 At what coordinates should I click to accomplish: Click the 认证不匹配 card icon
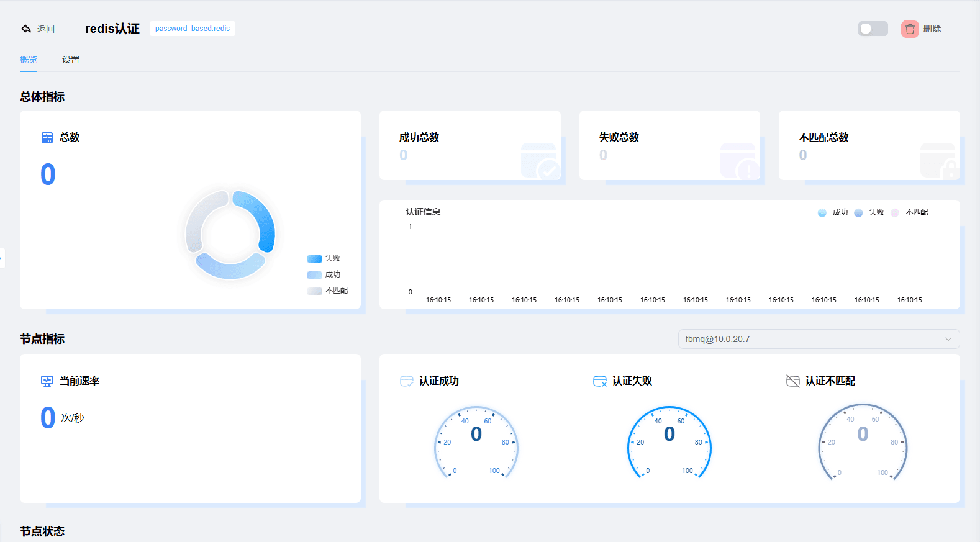[x=793, y=381]
